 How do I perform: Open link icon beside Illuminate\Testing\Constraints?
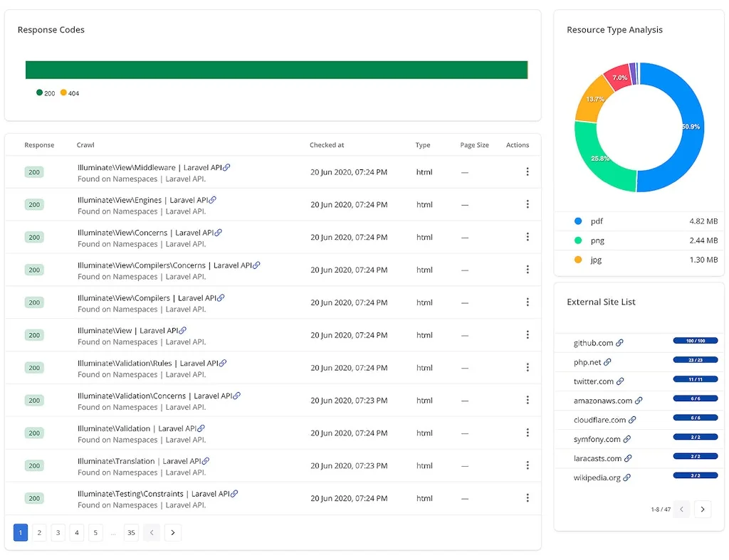(x=234, y=494)
